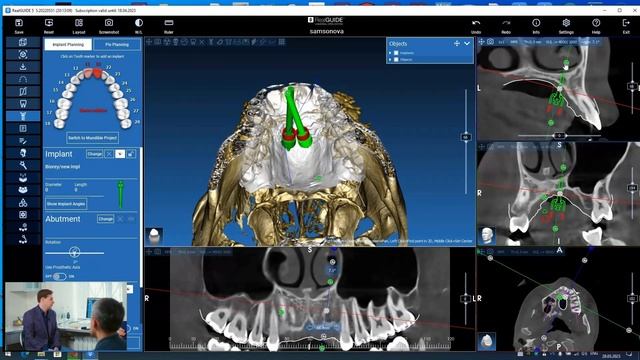Click the sagittal view vertical slider handle

coord(632,86)
